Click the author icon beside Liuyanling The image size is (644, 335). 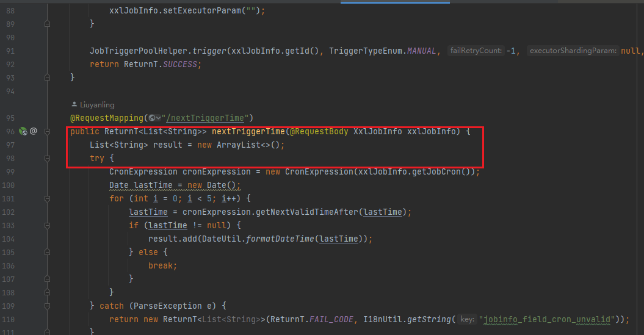pos(74,104)
